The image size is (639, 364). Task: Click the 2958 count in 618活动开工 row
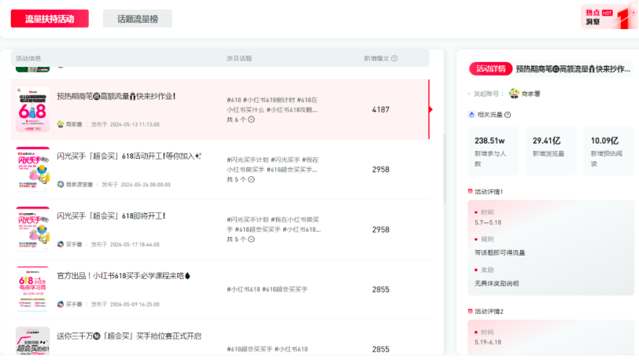tap(381, 169)
